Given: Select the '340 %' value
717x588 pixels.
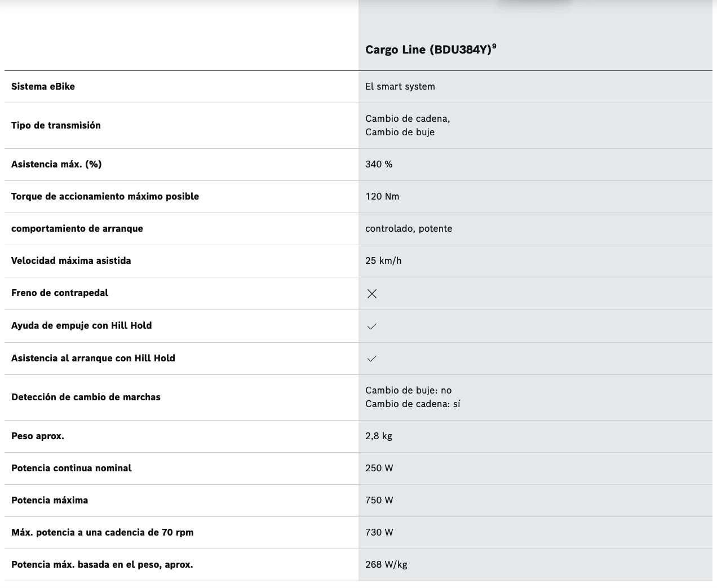Looking at the screenshot, I should (x=379, y=164).
